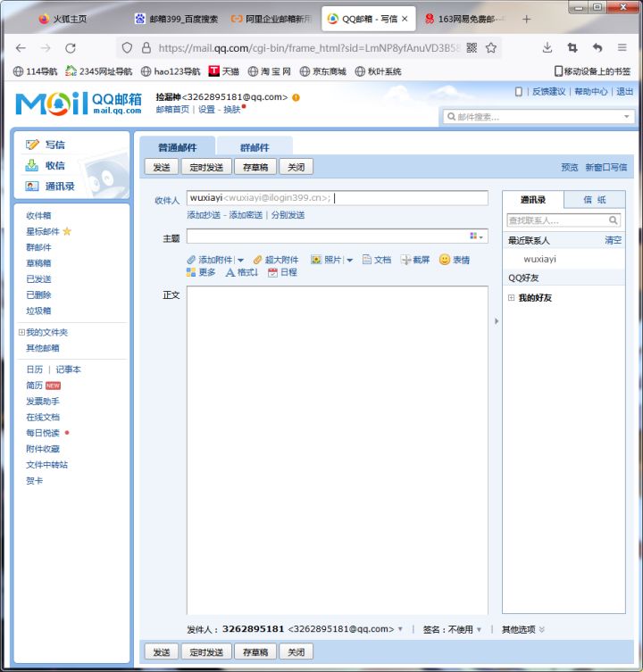The height and width of the screenshot is (672, 643).
Task: Switch to the 群邮件 tab
Action: click(x=255, y=147)
